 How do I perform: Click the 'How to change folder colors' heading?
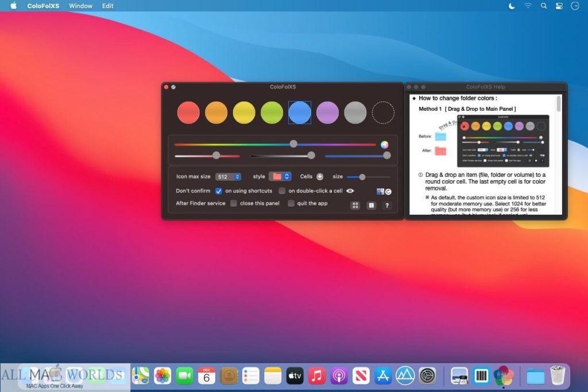[458, 98]
